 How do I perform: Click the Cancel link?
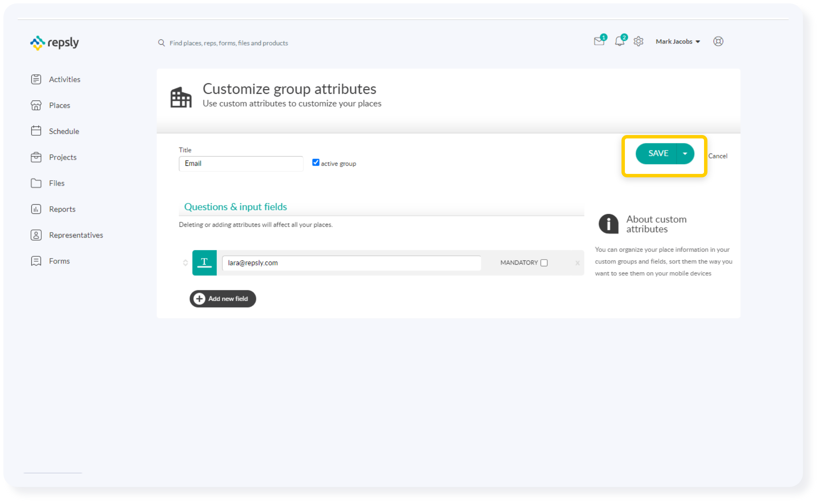point(718,156)
